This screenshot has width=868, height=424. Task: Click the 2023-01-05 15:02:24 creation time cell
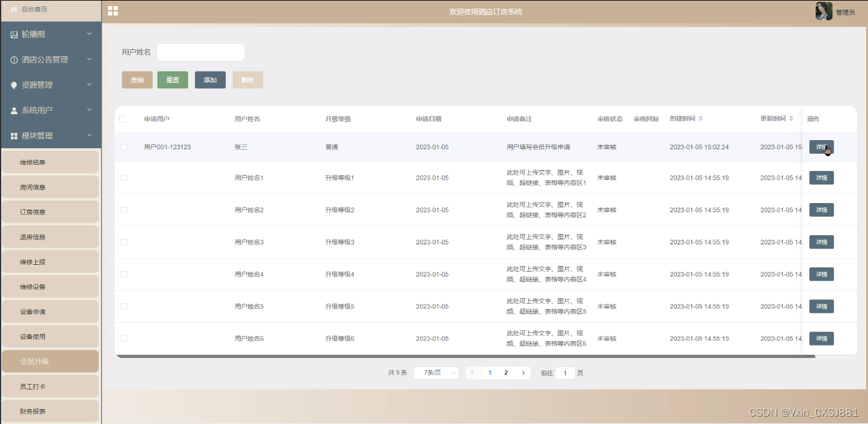pyautogui.click(x=699, y=147)
